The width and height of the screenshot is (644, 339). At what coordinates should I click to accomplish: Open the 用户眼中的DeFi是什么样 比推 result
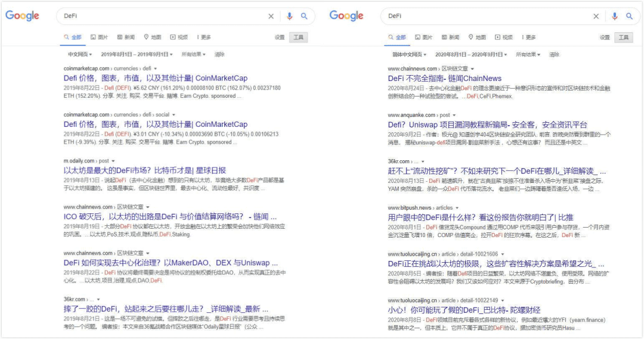pos(481,217)
